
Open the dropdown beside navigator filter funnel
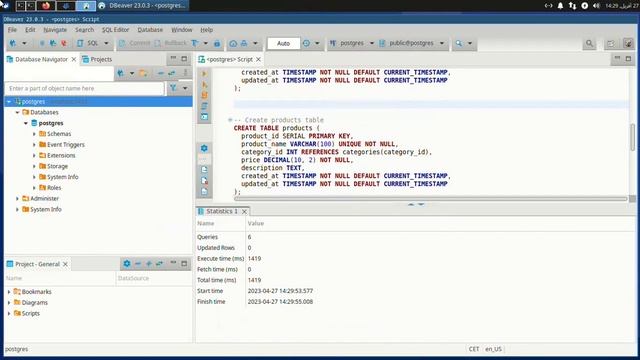pos(185,88)
